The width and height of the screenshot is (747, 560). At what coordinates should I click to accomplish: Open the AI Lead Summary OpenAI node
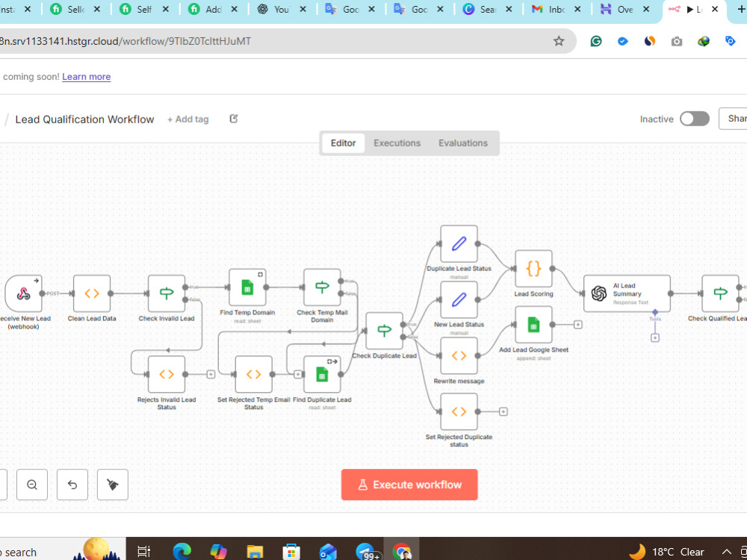point(627,293)
